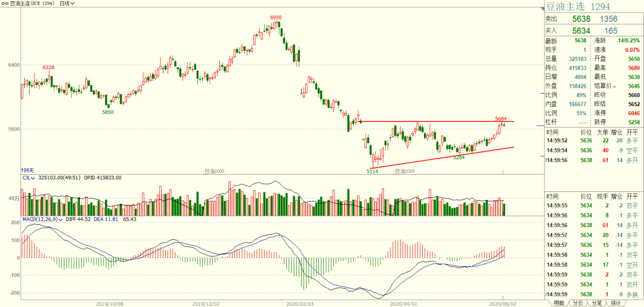Screen dimensions: 644x307
Task: Click the chain link icon beside 豆油主连
Action: tap(4, 4)
